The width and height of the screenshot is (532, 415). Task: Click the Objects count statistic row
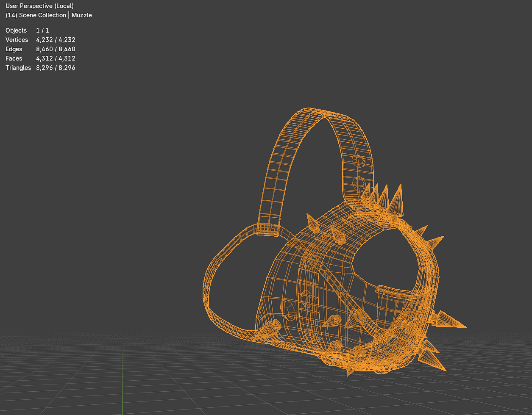(28, 30)
